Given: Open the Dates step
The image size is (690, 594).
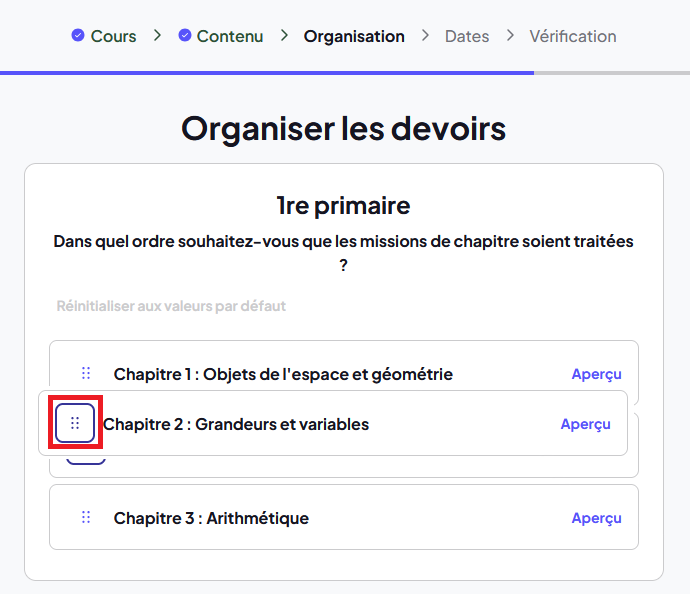Looking at the screenshot, I should [467, 36].
